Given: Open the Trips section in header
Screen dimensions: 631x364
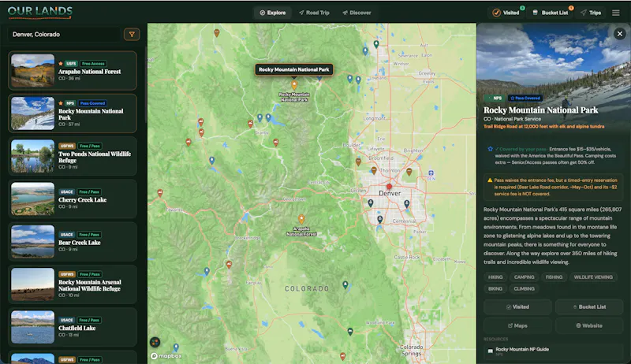Looking at the screenshot, I should [591, 13].
